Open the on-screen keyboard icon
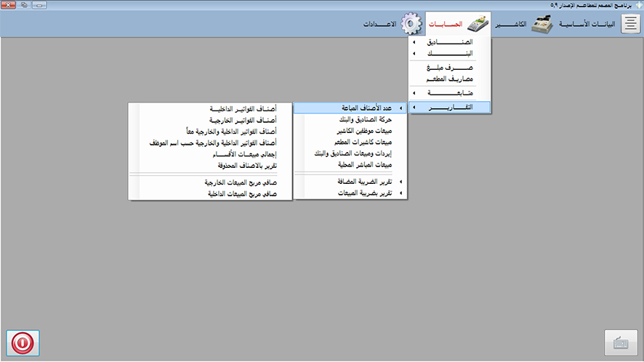 621,343
